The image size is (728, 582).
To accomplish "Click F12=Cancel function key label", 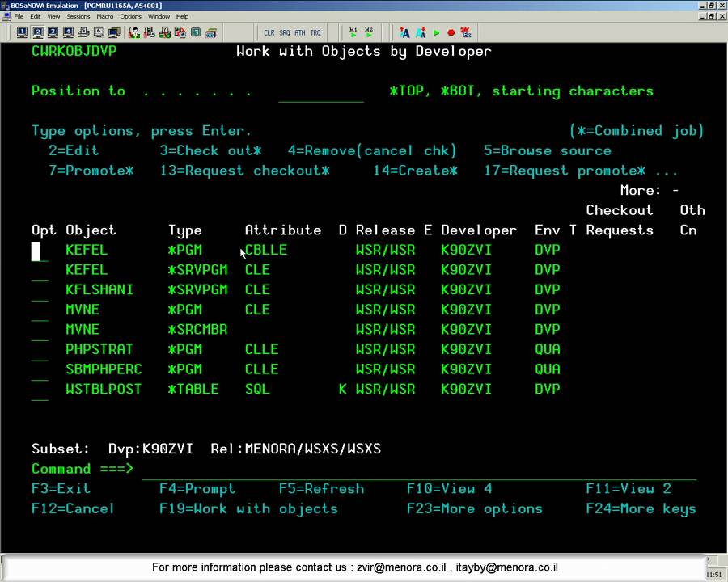I will coord(73,508).
